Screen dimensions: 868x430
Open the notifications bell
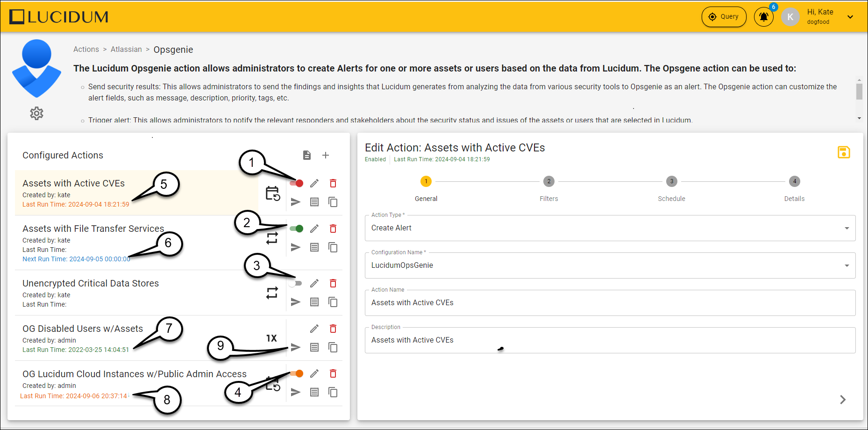click(x=763, y=17)
